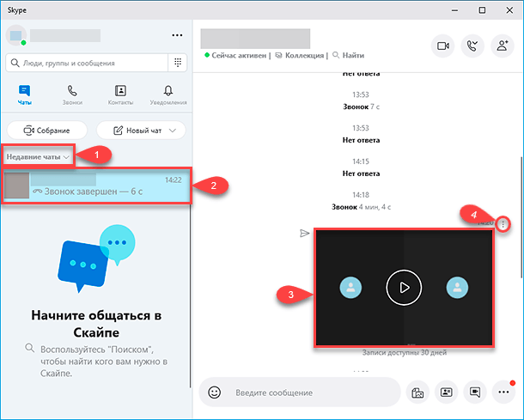Screen dimensions: 524x420
Task: Click the contact avatar in recent chats
Action: click(16, 186)
